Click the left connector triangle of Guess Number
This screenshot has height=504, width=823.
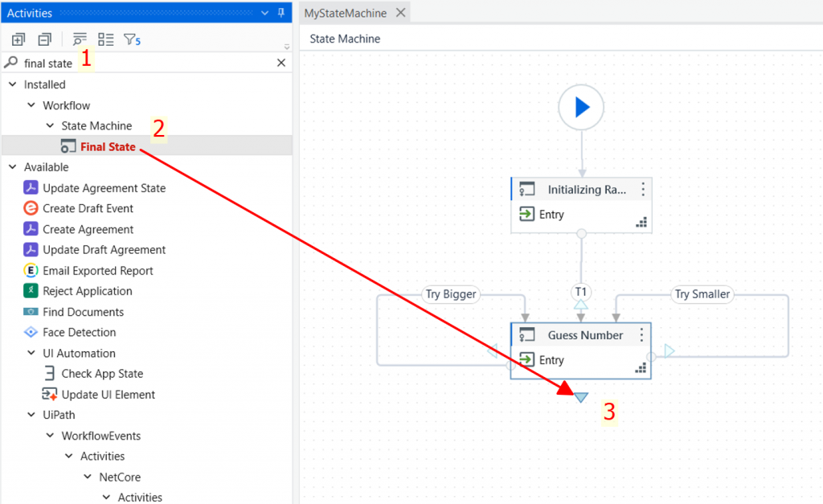point(493,350)
